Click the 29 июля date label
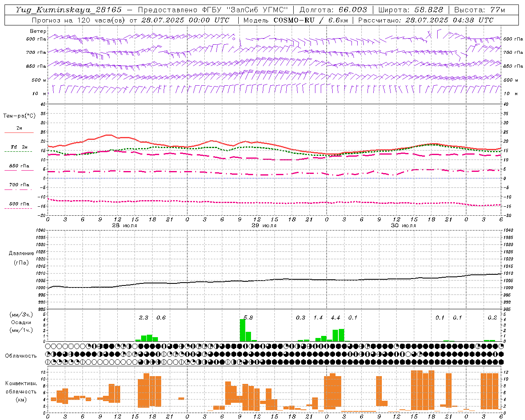Viewport: 525px width, 420px height. (x=264, y=225)
